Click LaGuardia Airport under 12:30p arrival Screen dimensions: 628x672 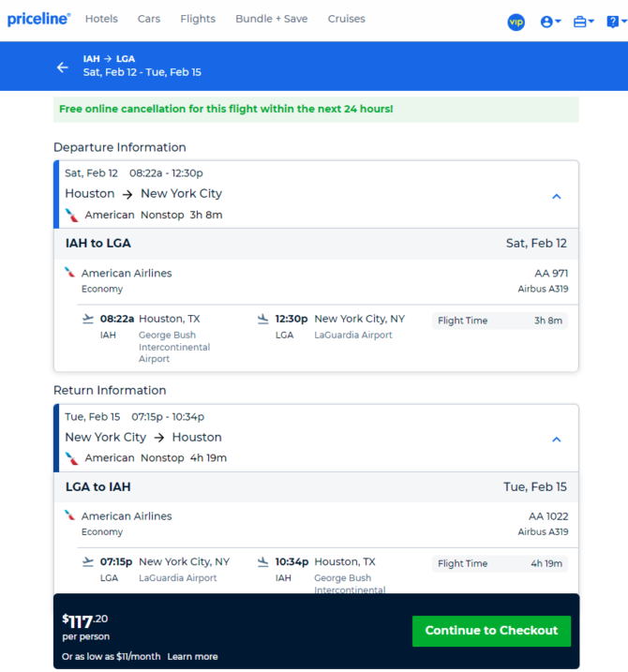(x=353, y=335)
